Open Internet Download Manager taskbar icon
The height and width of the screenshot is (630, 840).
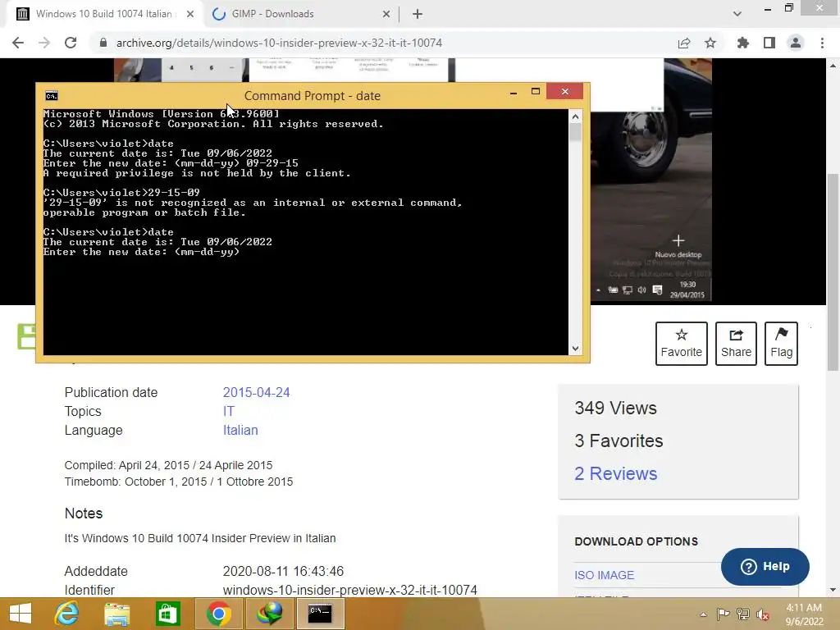click(x=269, y=614)
